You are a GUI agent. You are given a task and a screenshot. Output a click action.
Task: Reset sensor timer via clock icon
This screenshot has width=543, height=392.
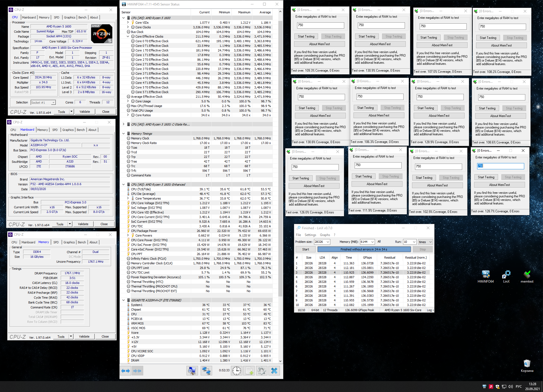click(x=237, y=371)
